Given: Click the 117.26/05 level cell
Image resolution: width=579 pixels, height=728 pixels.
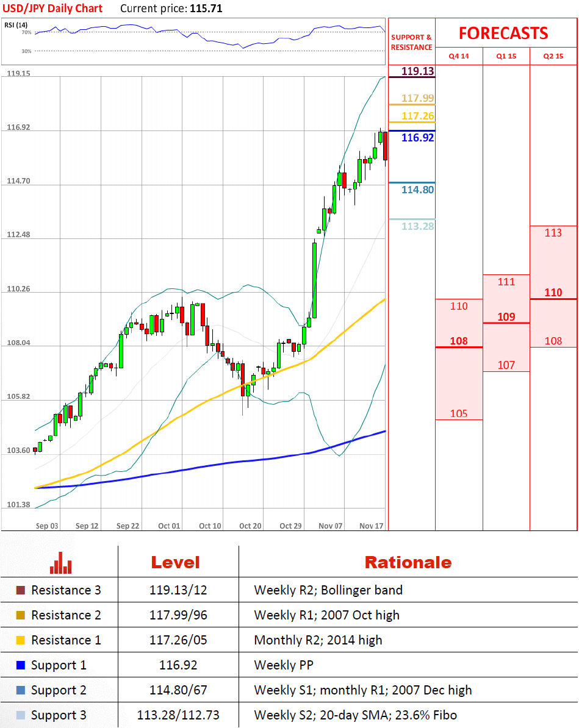Looking at the screenshot, I should click(178, 640).
